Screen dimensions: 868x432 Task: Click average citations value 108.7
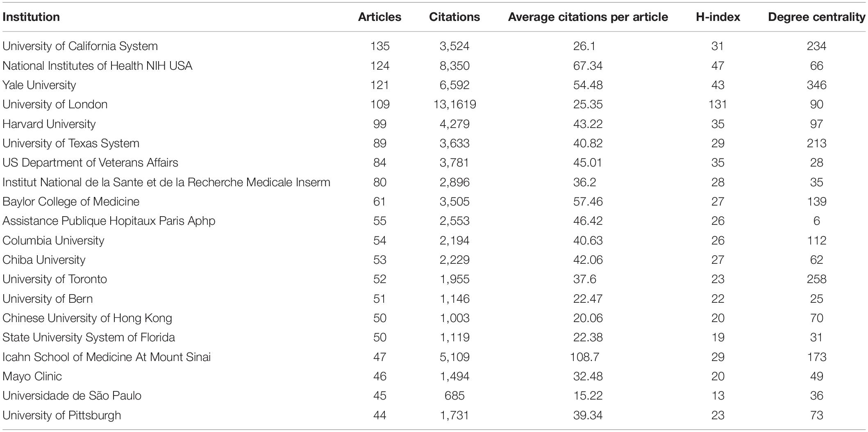tap(585, 357)
